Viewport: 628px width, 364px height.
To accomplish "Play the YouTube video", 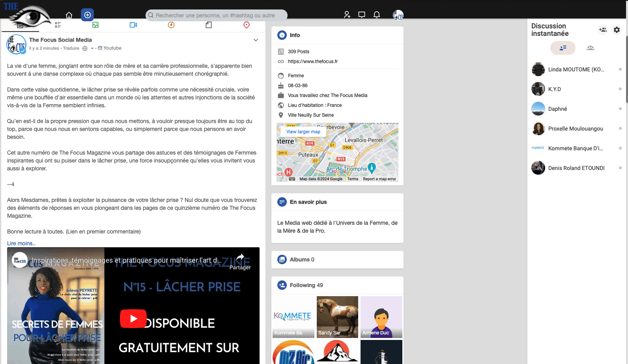I will click(x=133, y=319).
